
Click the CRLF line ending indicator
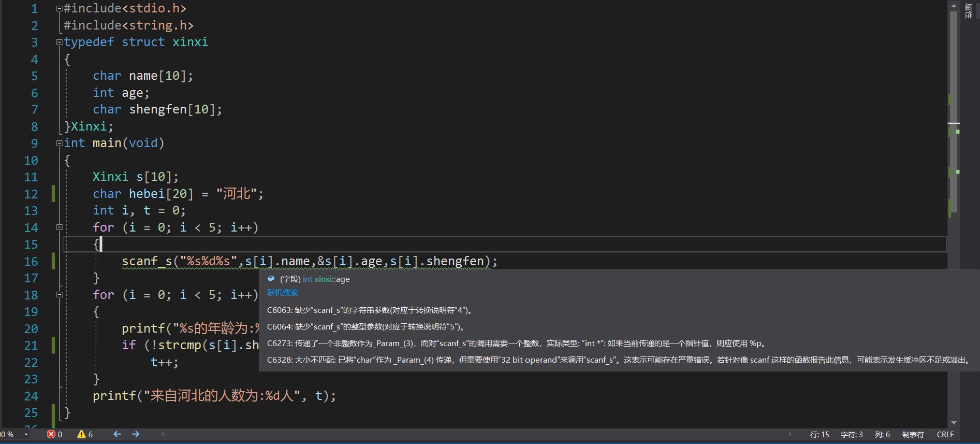945,435
